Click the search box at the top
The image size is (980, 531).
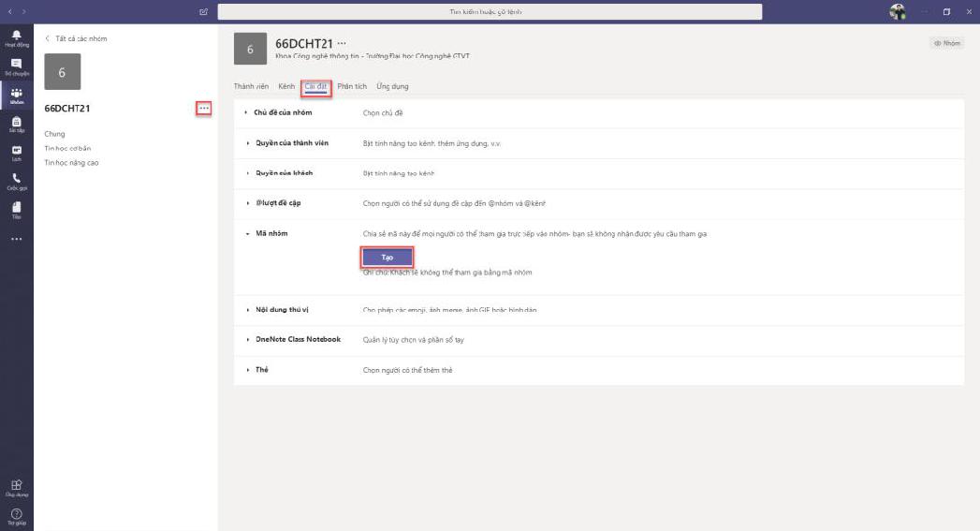(490, 11)
